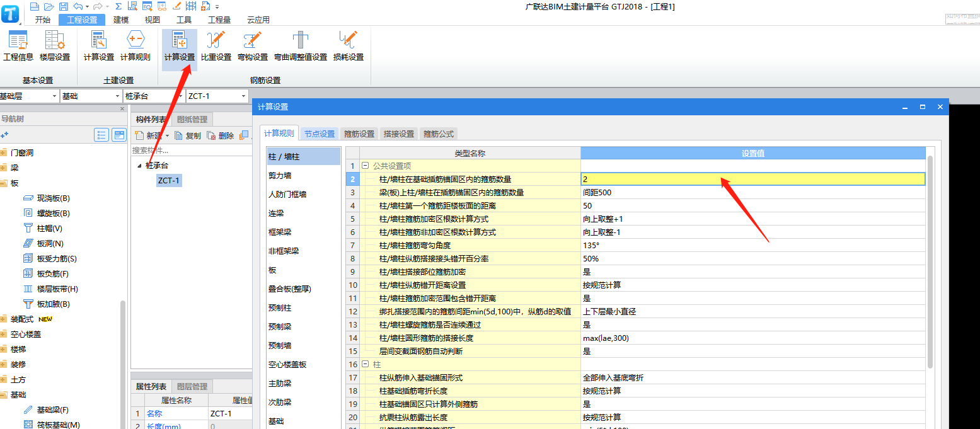Open the 弯曲调整值设置 tool
Viewport: 980px width, 429px height.
[301, 46]
